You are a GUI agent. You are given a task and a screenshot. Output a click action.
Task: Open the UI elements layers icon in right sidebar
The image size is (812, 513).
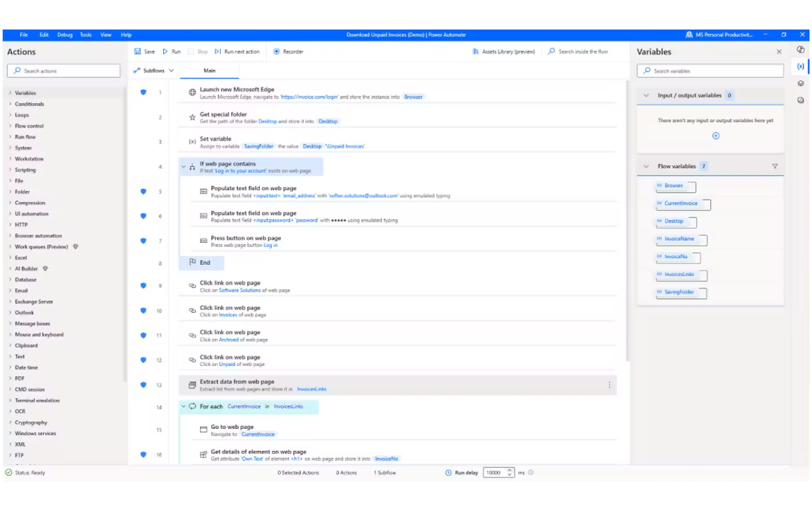coord(801,84)
